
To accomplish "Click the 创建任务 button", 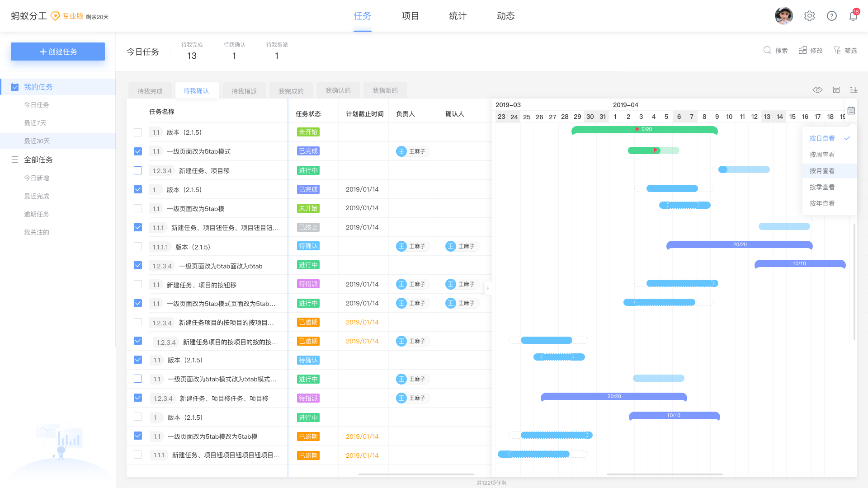I will [57, 51].
